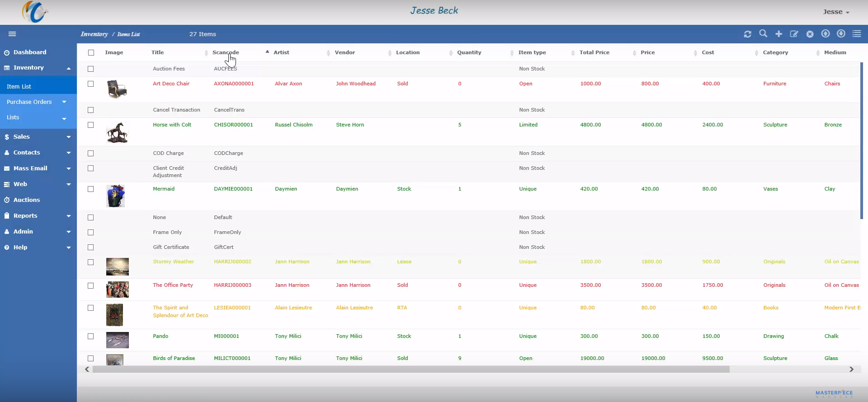
Task: Click the Sales dollar icon
Action: [x=7, y=137]
